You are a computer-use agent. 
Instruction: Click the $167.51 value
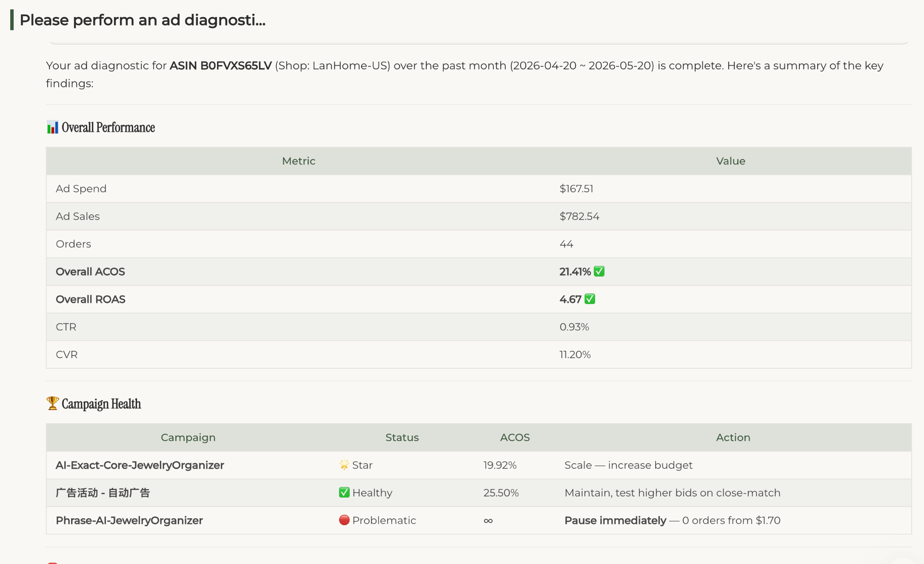tap(577, 189)
